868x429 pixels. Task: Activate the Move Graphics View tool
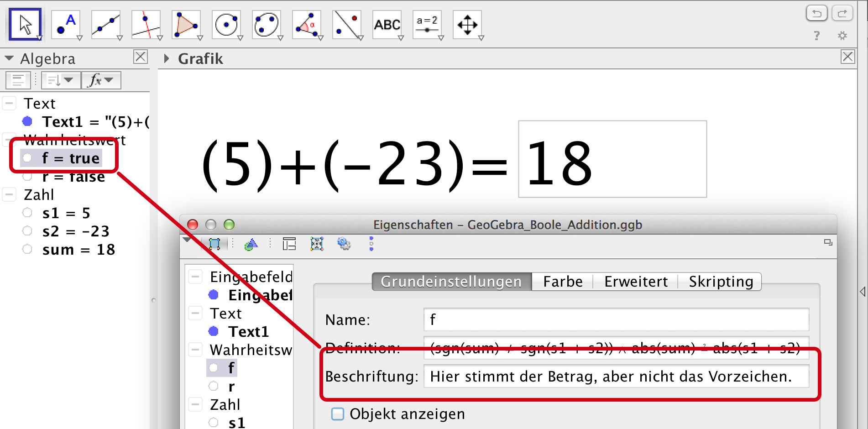[x=467, y=24]
